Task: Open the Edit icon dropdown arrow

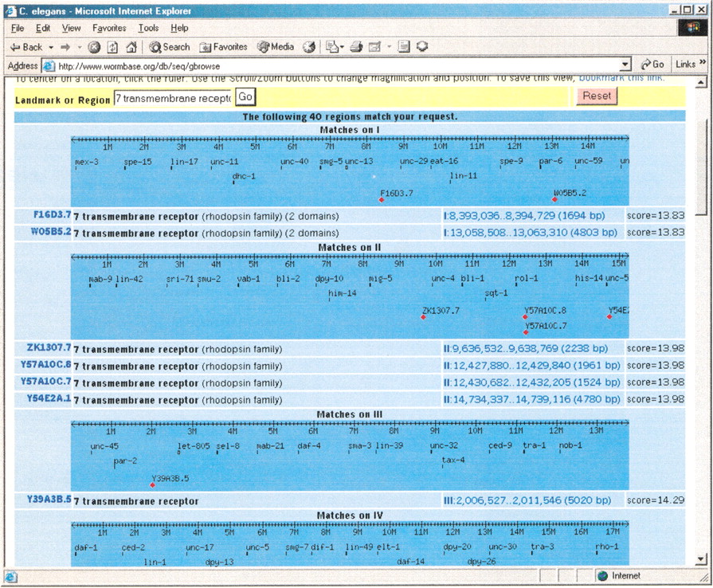Action: click(389, 47)
